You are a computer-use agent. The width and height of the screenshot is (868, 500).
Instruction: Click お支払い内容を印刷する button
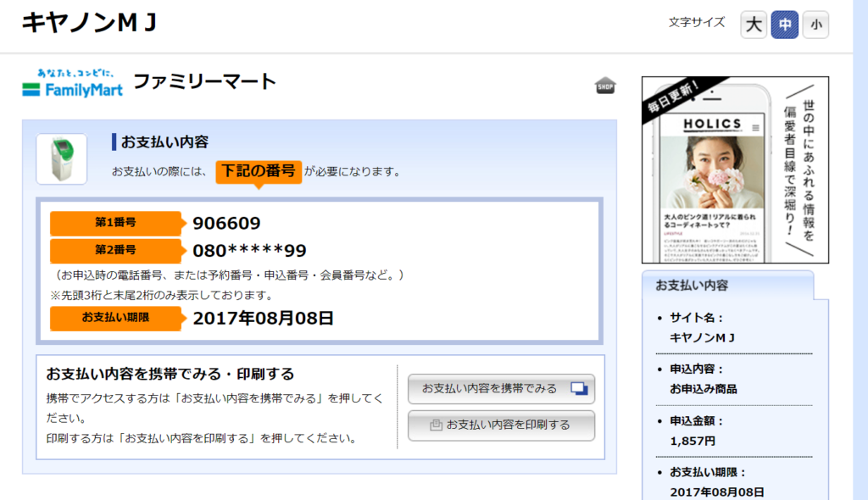click(x=502, y=425)
